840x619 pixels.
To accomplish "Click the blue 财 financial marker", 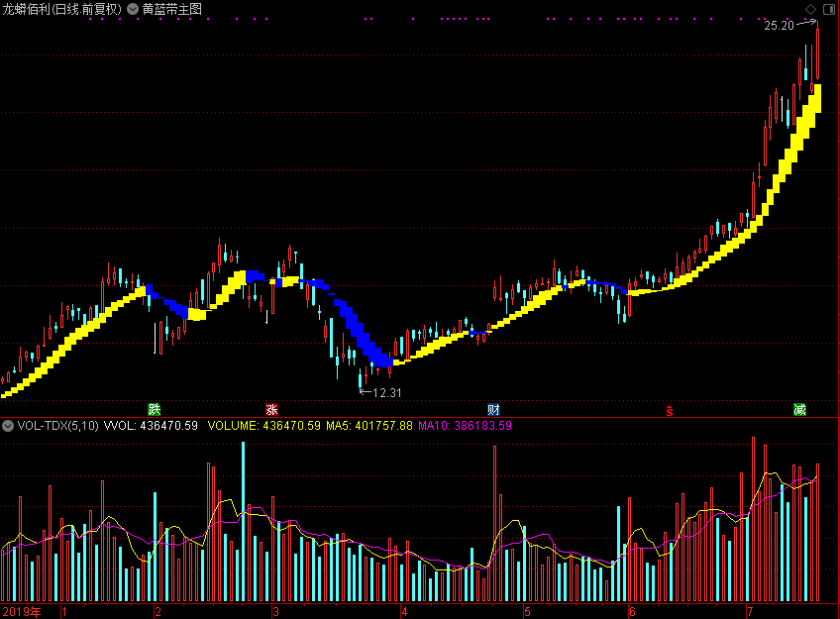I will point(493,410).
